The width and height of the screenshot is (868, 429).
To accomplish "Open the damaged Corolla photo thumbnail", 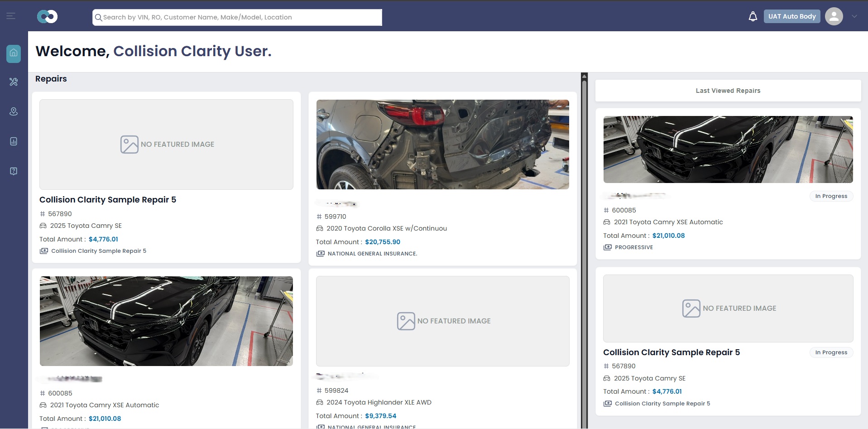I will tap(442, 145).
